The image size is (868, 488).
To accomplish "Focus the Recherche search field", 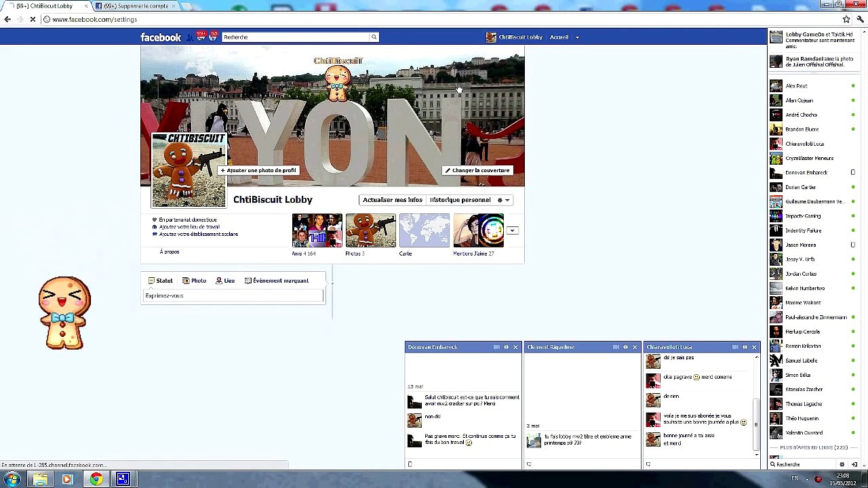I will (295, 37).
